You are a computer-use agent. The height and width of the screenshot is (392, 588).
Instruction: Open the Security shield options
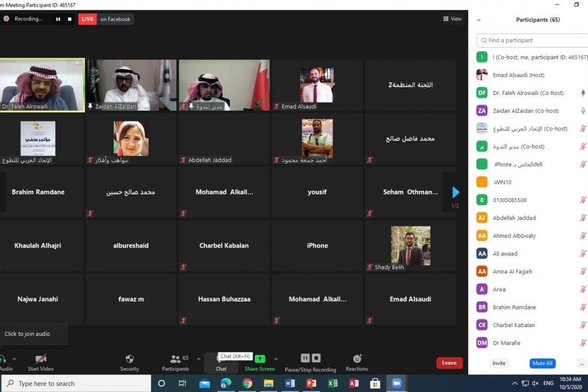pos(129,359)
